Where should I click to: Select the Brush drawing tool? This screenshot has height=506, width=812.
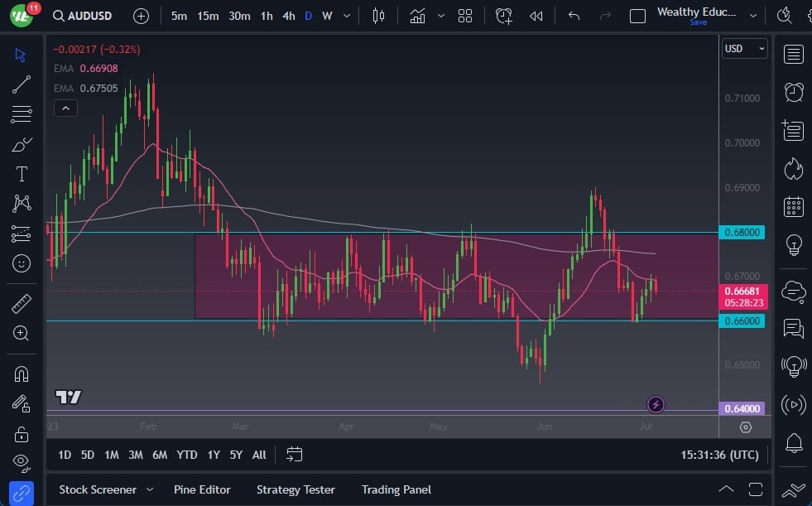click(22, 144)
